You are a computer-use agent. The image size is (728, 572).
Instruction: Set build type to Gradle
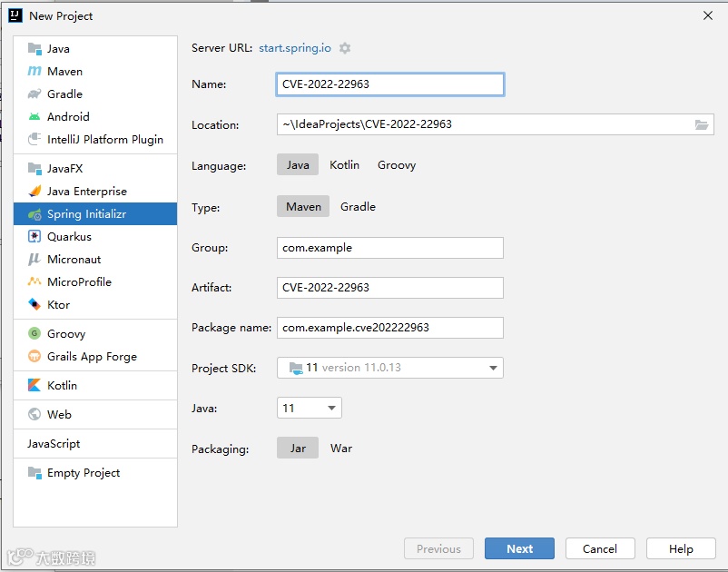358,207
